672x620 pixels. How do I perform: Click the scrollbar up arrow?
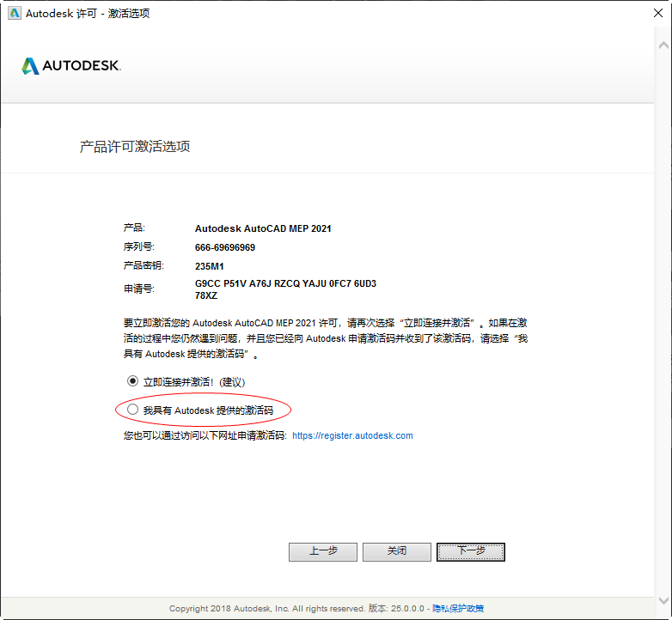[x=663, y=46]
